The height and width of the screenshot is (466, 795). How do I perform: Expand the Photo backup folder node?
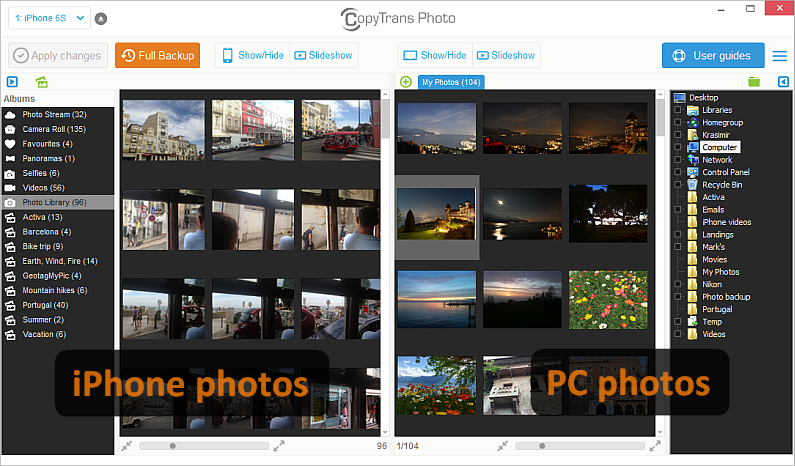pyautogui.click(x=678, y=297)
